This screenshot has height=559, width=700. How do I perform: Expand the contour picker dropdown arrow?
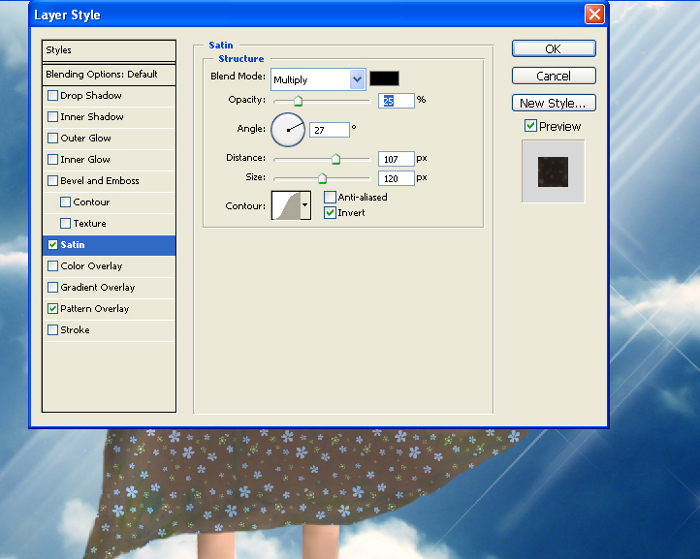point(305,206)
